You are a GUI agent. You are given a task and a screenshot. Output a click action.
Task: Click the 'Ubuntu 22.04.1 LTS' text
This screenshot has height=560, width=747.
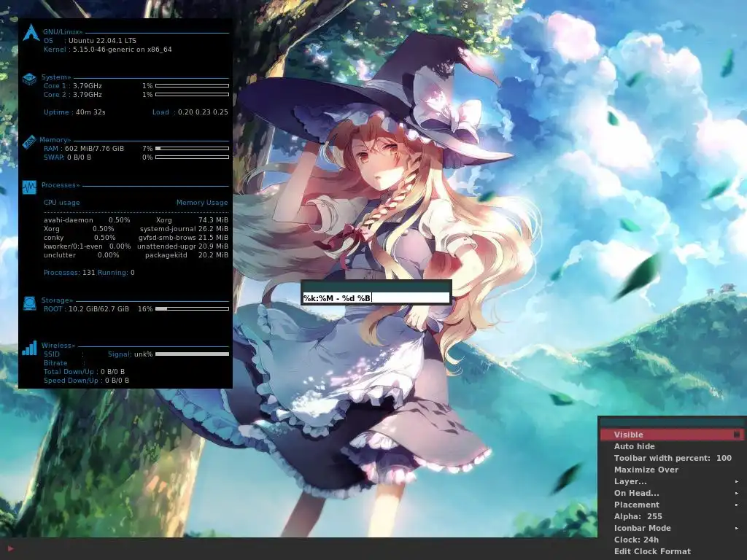102,41
